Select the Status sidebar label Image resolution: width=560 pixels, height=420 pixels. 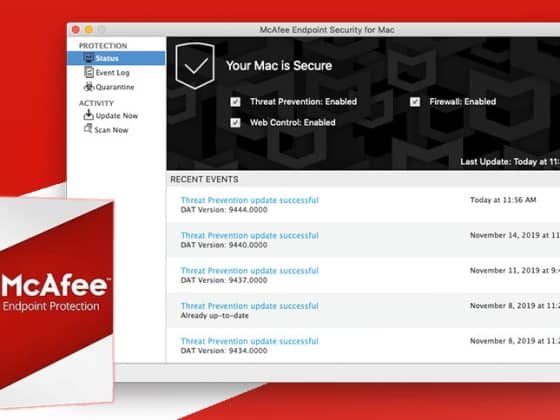click(x=107, y=58)
